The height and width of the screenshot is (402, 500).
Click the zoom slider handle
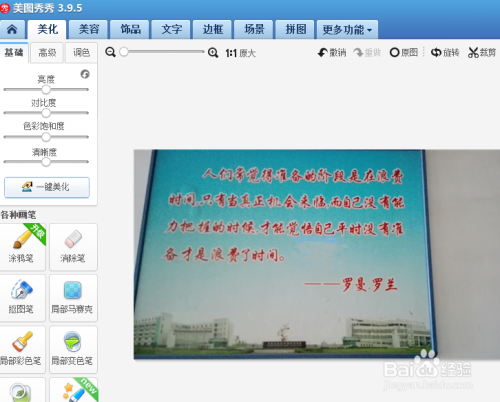pyautogui.click(x=124, y=52)
